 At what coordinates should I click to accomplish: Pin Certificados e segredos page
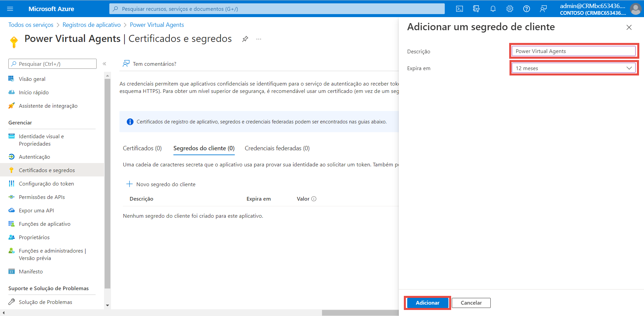tap(245, 39)
